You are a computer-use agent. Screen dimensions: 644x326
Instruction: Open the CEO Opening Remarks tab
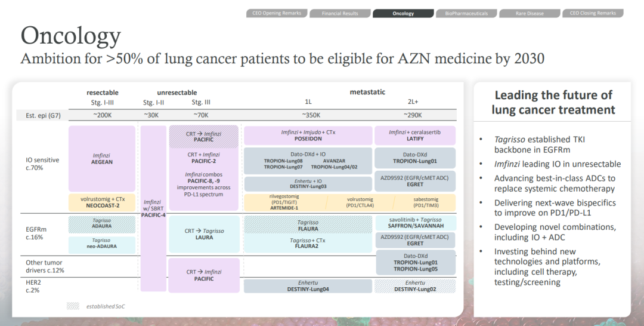[x=277, y=13]
